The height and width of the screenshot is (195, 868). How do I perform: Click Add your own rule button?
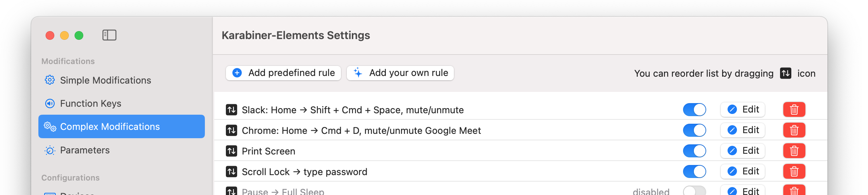coord(400,73)
